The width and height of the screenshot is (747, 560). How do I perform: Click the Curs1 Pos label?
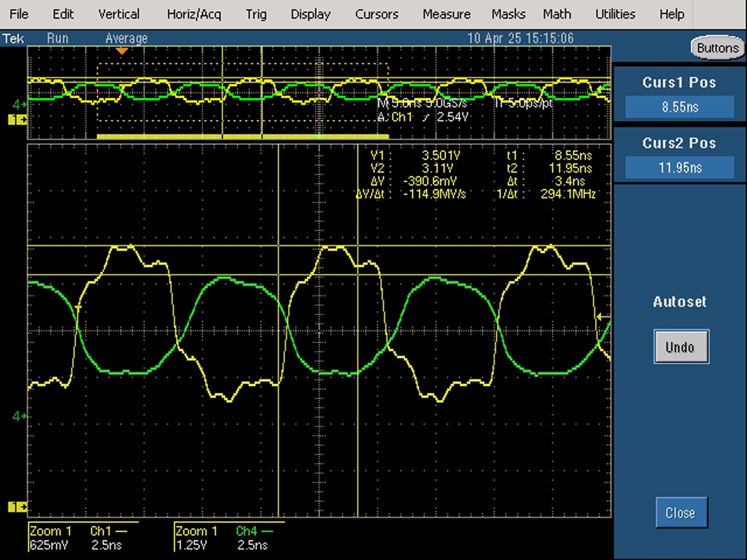[x=679, y=82]
